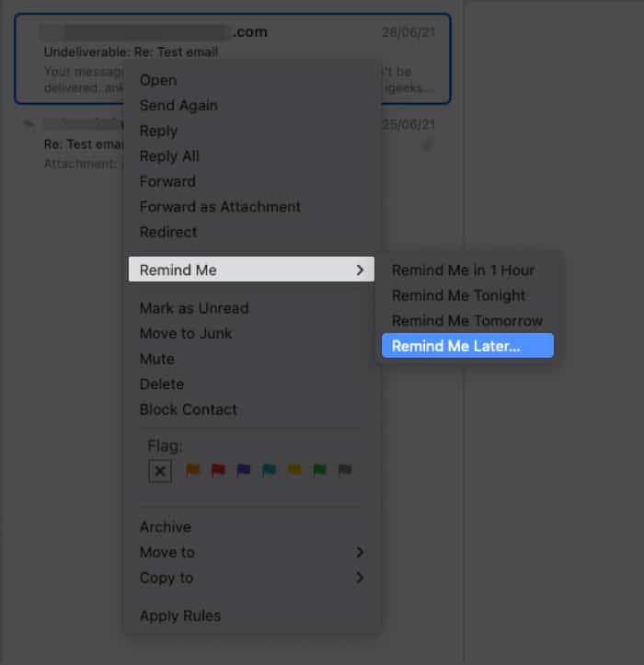Open the Move to menu item
This screenshot has width=644, height=665.
pyautogui.click(x=251, y=552)
